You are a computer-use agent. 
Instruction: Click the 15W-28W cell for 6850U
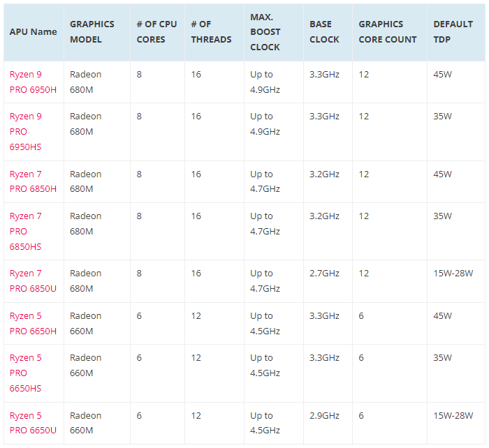pyautogui.click(x=453, y=274)
